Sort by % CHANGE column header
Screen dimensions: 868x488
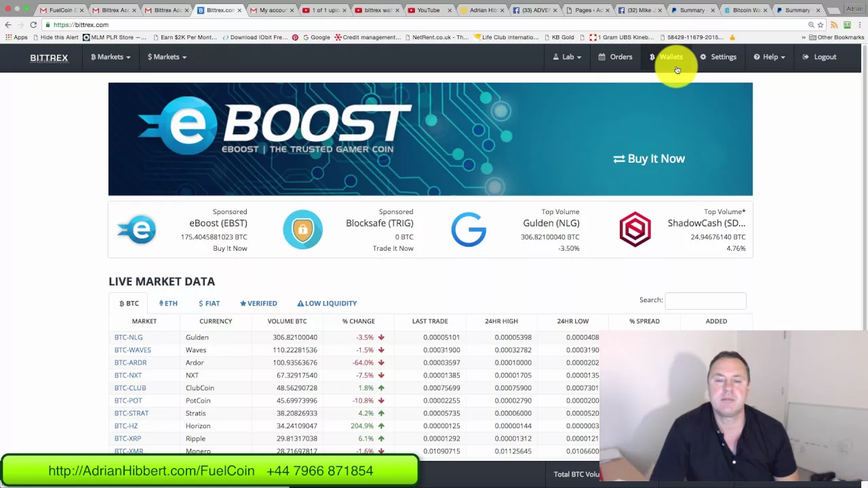tap(358, 321)
